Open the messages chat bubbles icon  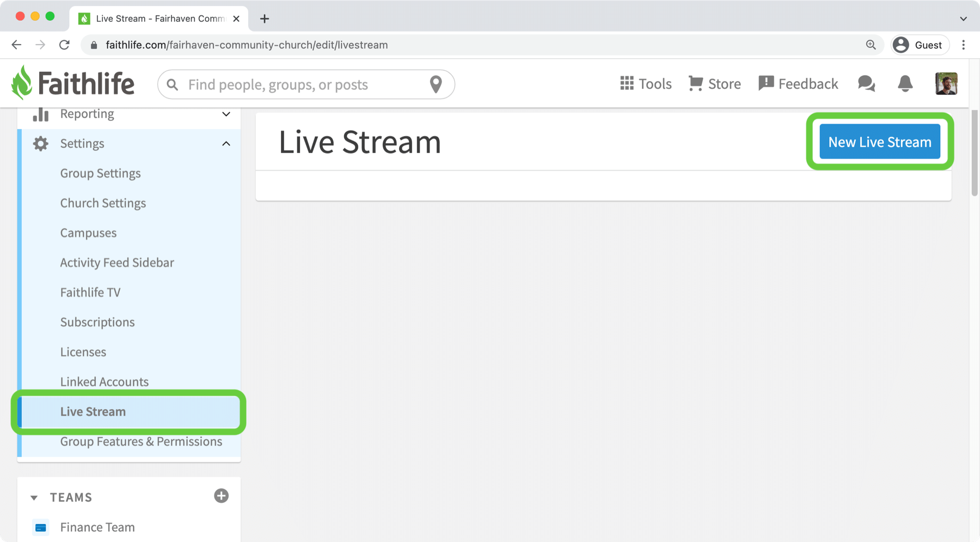point(866,83)
